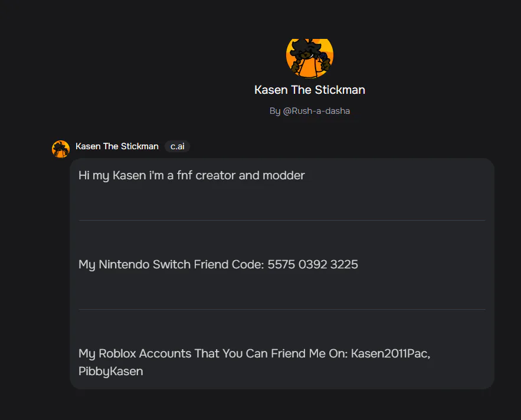
Task: Click the word 'Switch' in the message
Action: [x=172, y=264]
